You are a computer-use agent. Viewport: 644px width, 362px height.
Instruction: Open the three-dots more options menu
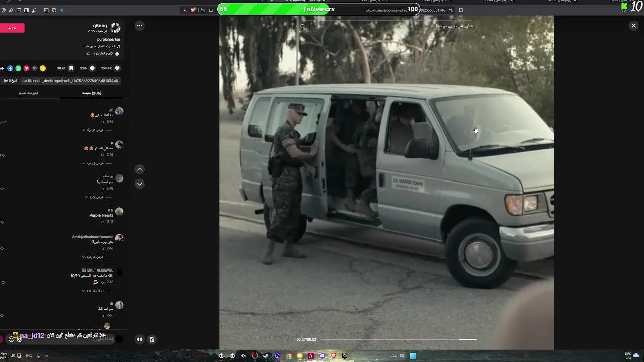[x=139, y=26]
